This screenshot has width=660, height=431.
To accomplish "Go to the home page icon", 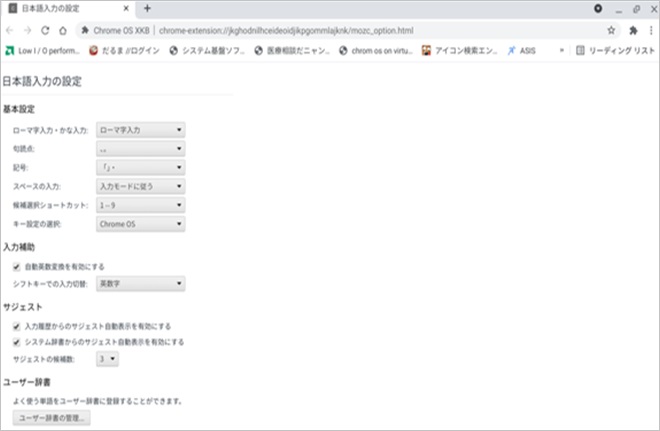I will point(64,30).
